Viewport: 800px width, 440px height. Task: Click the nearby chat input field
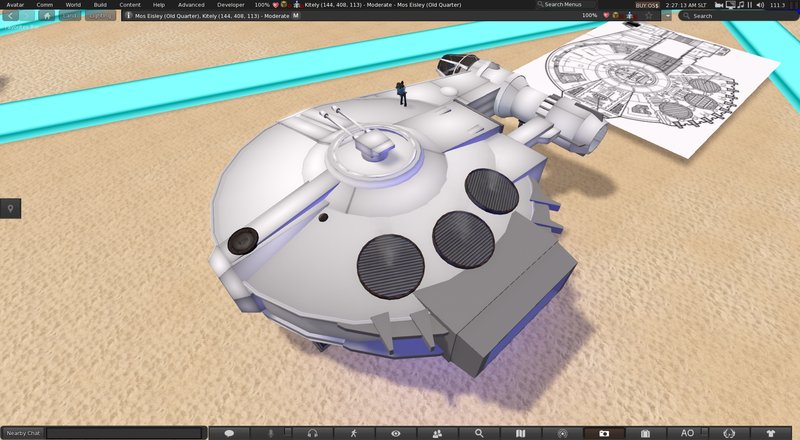click(125, 433)
